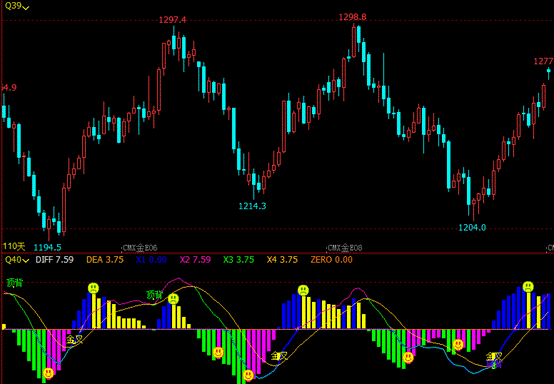This screenshot has width=554, height=384.
Task: Click the X3 3.75 green legend label
Action: pyautogui.click(x=238, y=260)
